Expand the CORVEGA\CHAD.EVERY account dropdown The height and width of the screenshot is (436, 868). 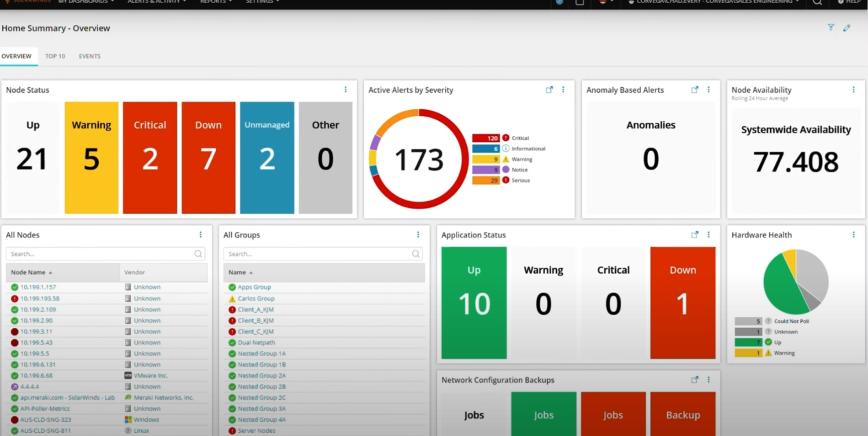(x=712, y=2)
